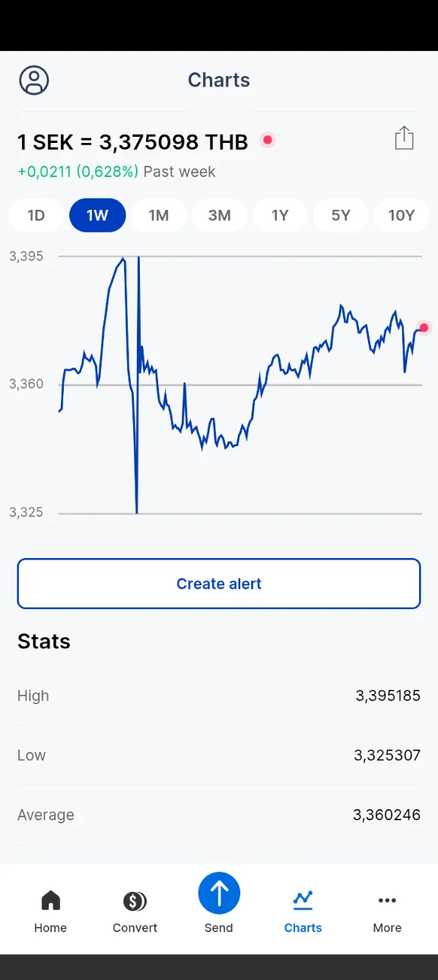Show the 10Y chart period
Screen dimensions: 438x980
click(401, 215)
